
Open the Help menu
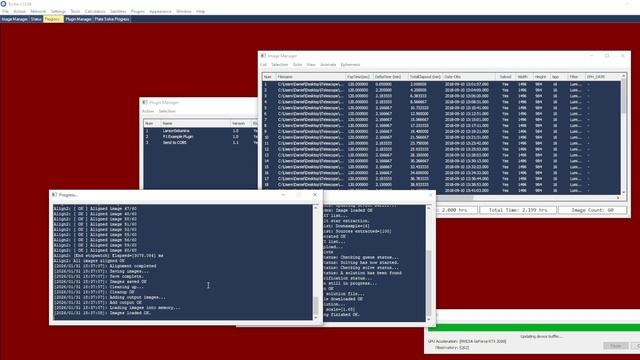pos(200,11)
